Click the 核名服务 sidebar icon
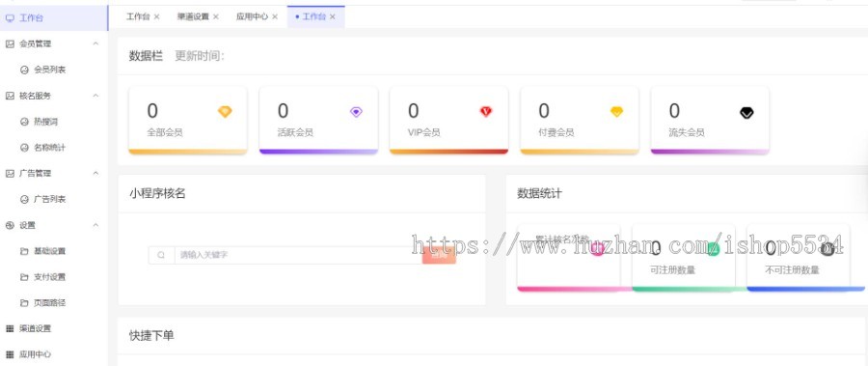Image resolution: width=868 pixels, height=366 pixels. 10,96
